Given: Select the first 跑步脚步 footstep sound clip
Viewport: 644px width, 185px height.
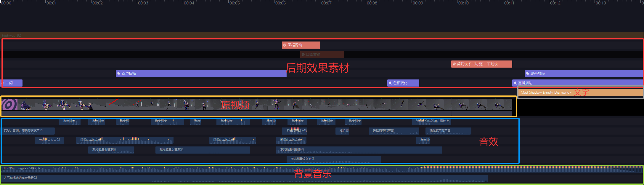Looking at the screenshot, I should [70, 121].
